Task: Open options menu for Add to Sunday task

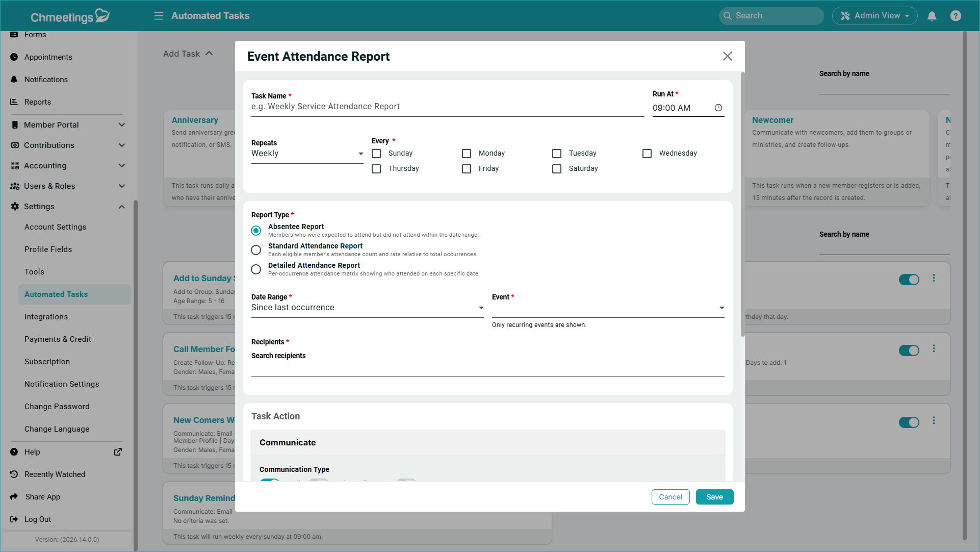Action: tap(934, 278)
